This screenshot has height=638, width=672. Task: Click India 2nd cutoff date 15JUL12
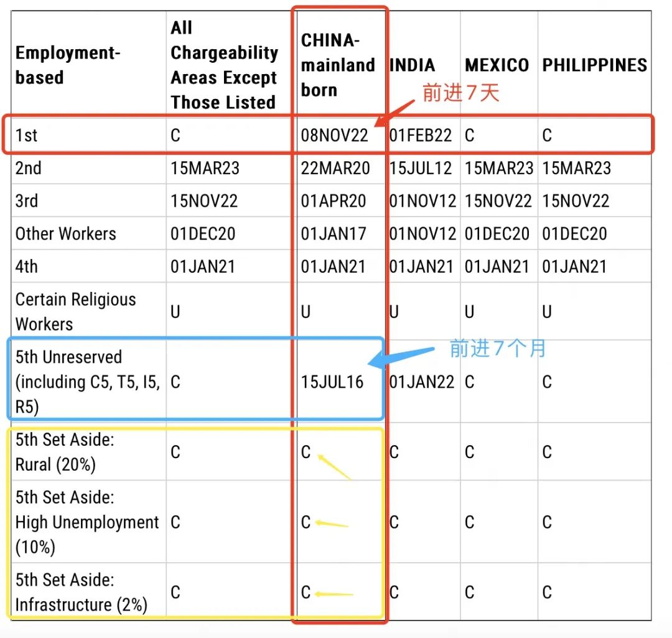point(421,168)
